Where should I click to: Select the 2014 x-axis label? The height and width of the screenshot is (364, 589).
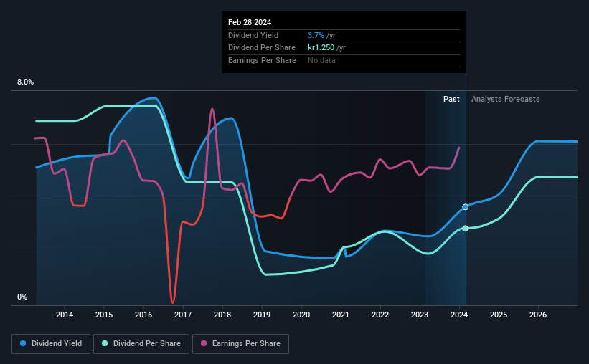(x=65, y=315)
